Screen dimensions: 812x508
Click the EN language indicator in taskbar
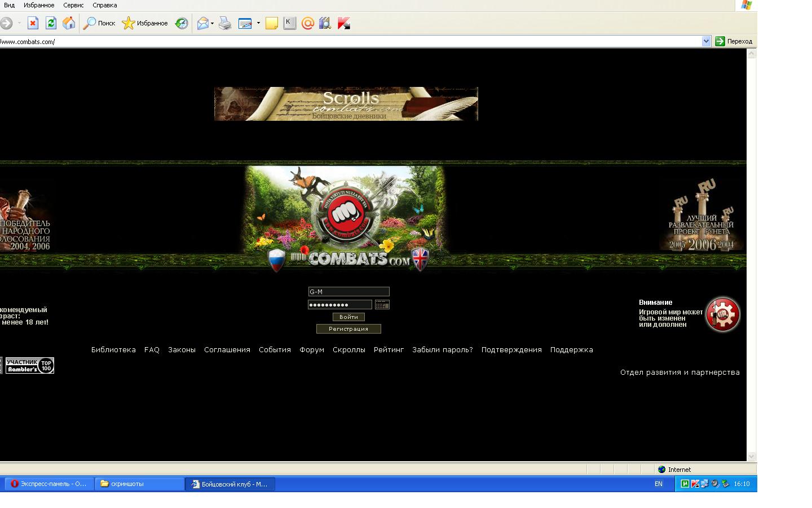658,484
